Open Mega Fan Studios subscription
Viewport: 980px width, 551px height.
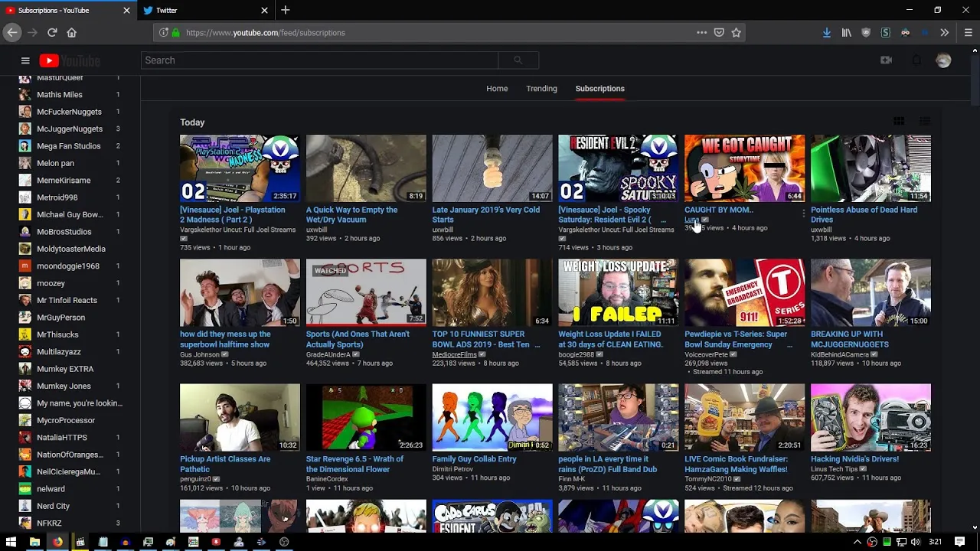pos(70,146)
